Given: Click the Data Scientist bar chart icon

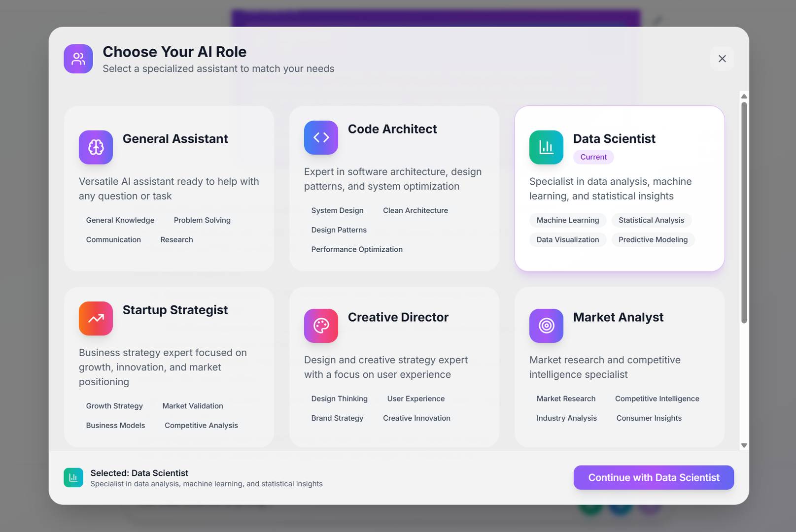Looking at the screenshot, I should [546, 147].
